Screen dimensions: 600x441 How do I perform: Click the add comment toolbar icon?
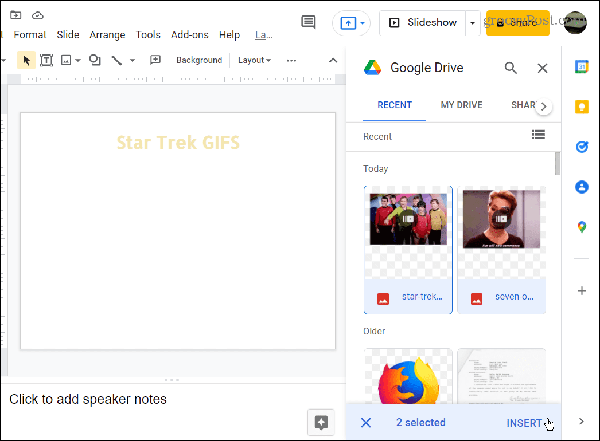pyautogui.click(x=155, y=60)
